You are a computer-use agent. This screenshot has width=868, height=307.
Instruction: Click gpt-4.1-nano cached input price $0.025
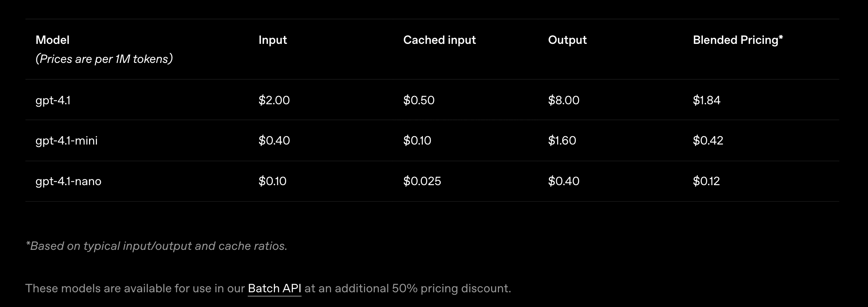coord(422,181)
